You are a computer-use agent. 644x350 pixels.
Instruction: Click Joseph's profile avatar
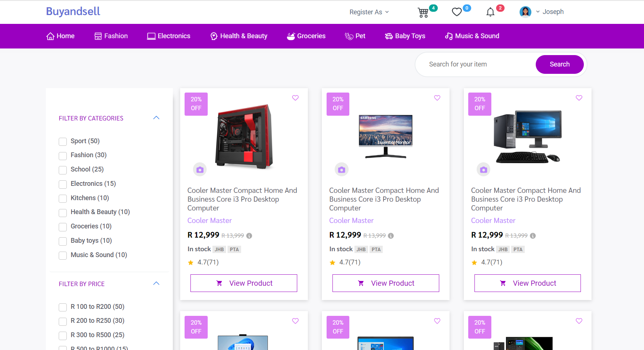pos(525,11)
